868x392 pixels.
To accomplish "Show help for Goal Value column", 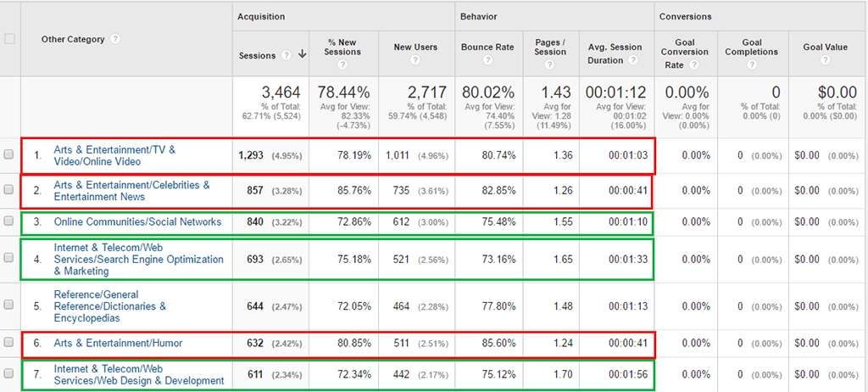I will [825, 60].
